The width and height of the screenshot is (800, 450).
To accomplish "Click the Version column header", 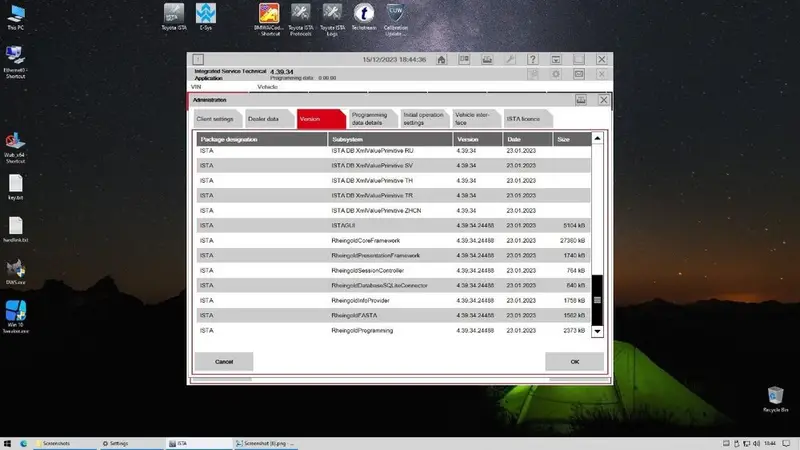I will (x=478, y=139).
